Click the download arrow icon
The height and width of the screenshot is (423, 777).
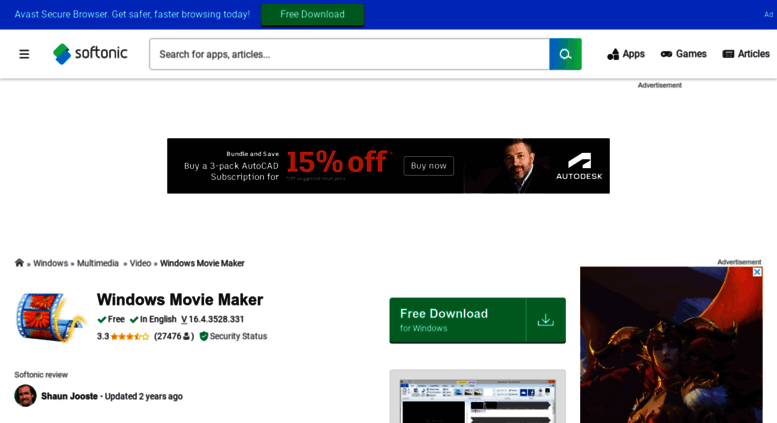[x=546, y=320]
